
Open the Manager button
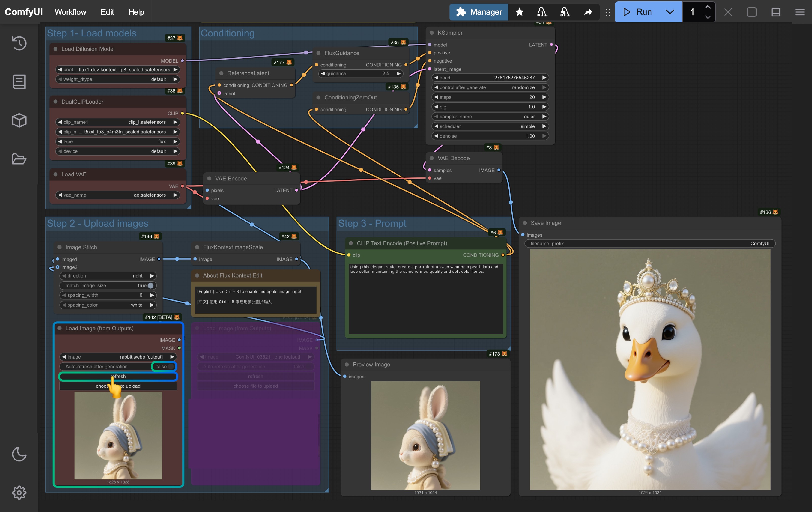479,12
